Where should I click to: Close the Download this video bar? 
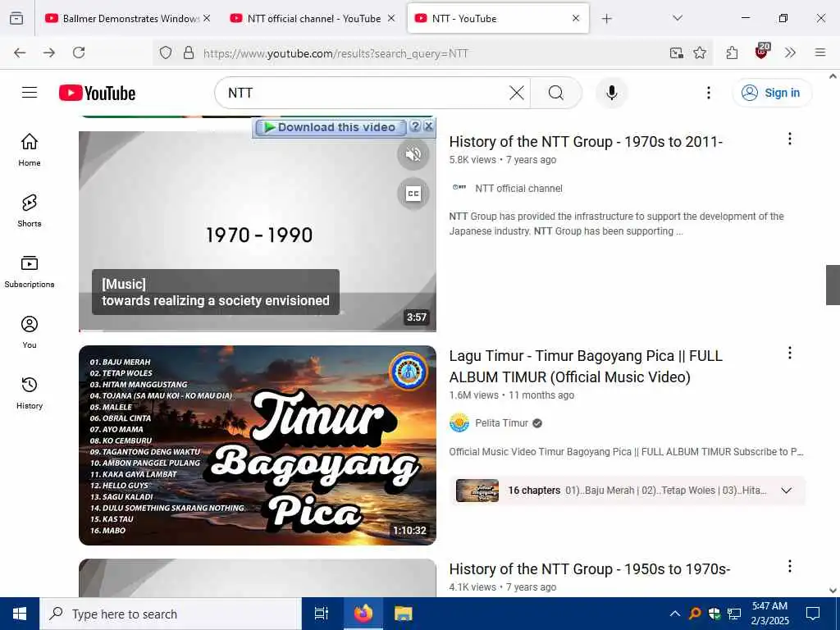(x=428, y=126)
